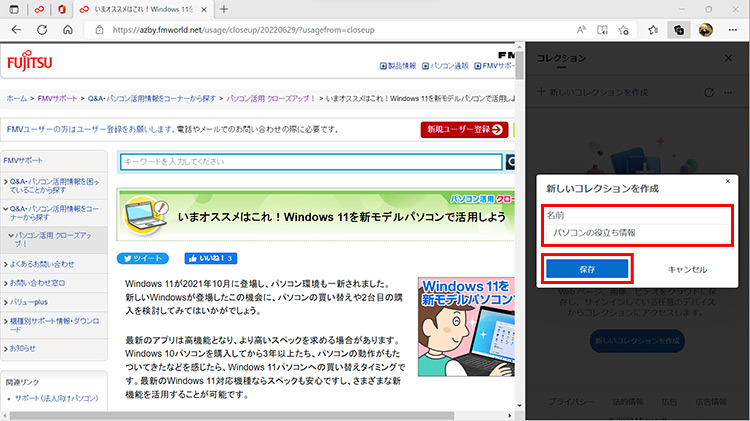Expand Q&A・パソコン活用情報を困っていることから探す sidebar item
The width and height of the screenshot is (750, 421).
pyautogui.click(x=55, y=187)
